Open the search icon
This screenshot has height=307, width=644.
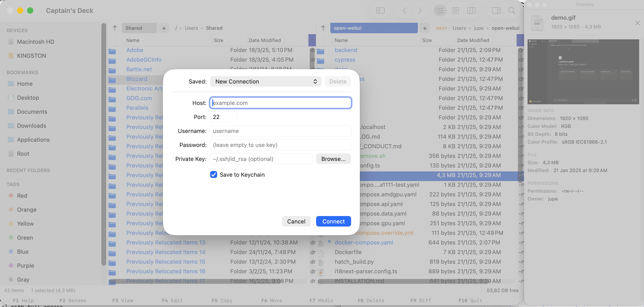(x=511, y=10)
